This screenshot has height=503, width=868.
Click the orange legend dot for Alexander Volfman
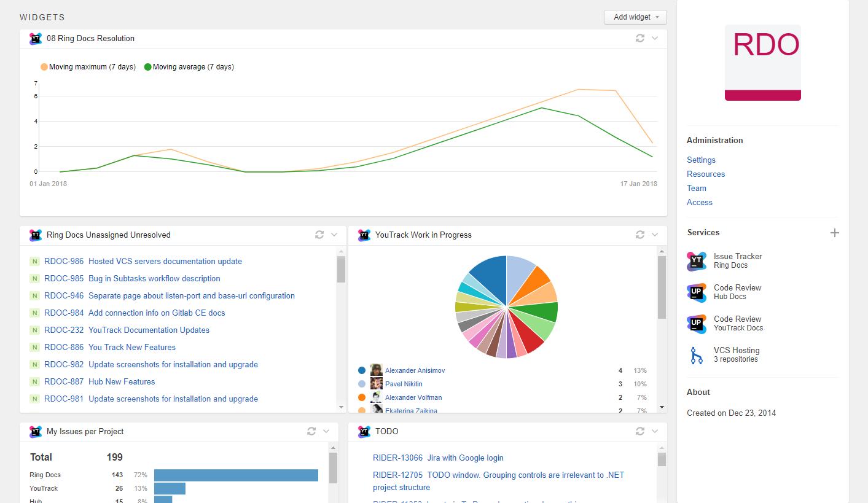[362, 397]
